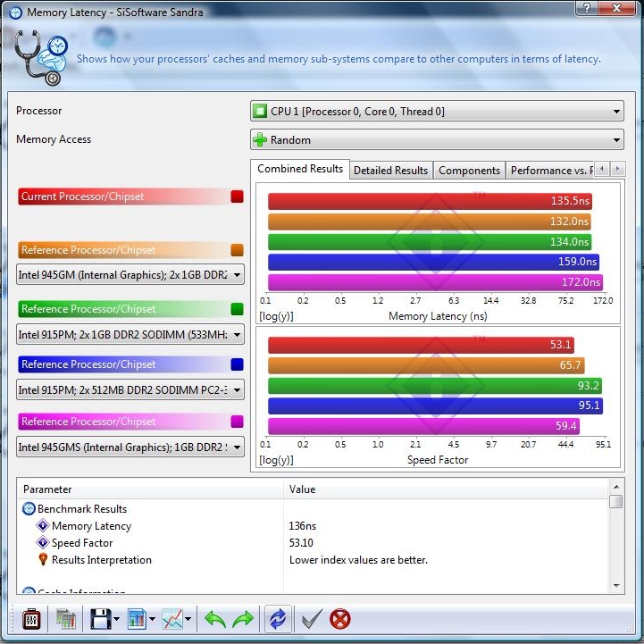644x644 pixels.
Task: Click the red cancel circle icon
Action: coord(340,619)
